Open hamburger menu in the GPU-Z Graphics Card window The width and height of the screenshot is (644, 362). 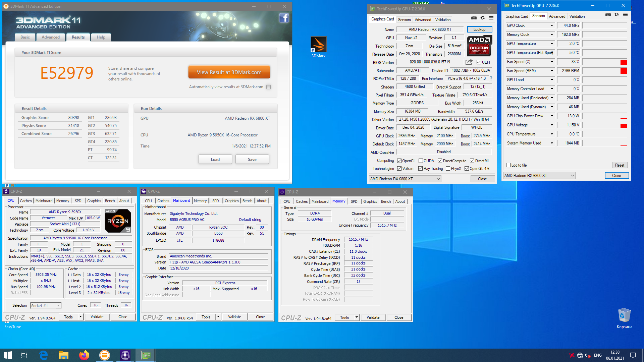pos(491,18)
